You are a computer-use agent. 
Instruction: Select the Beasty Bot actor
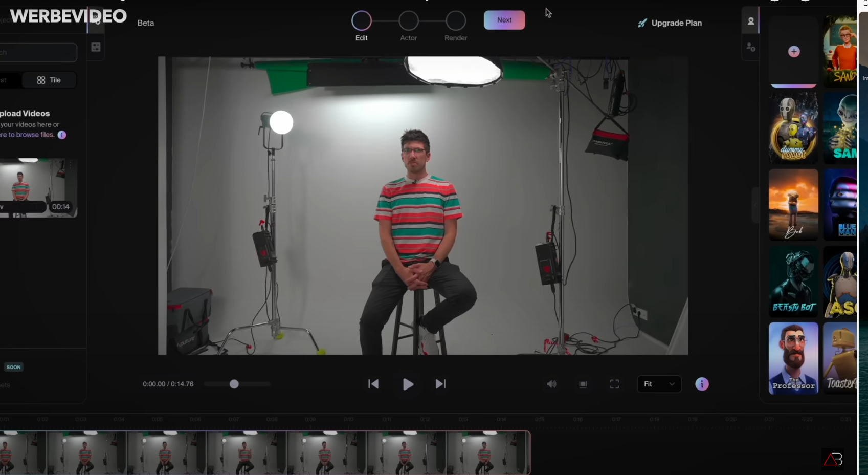[x=793, y=282]
